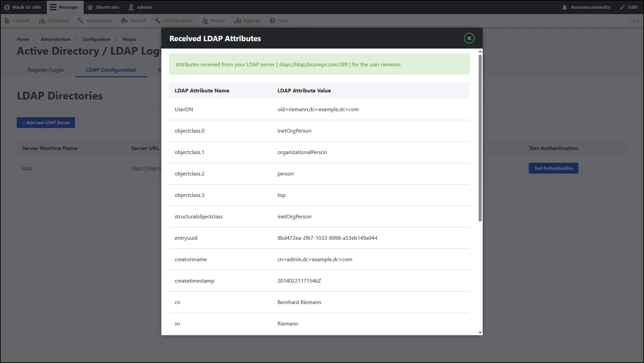This screenshot has height=363, width=644.
Task: Dismiss the Received LDAP Attributes dialog
Action: [x=469, y=38]
